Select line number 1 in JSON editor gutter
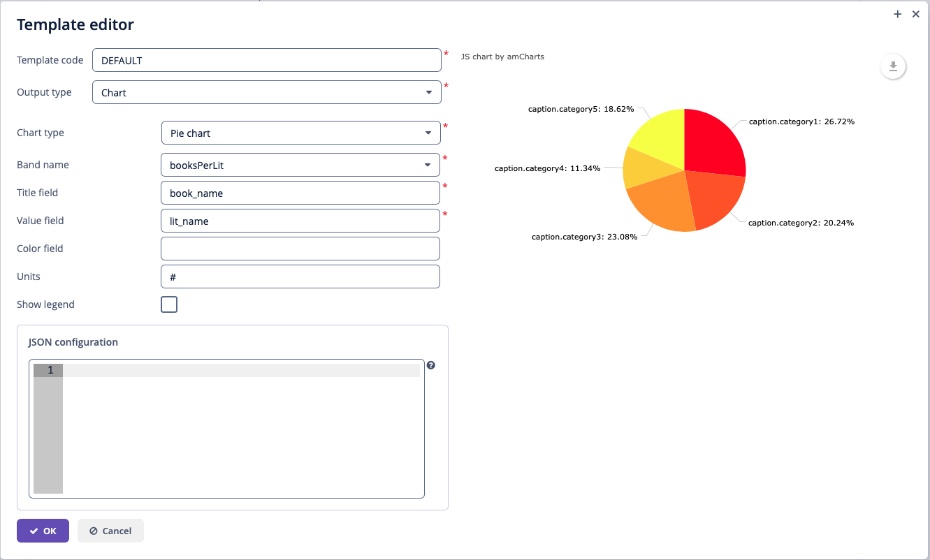930x560 pixels. click(x=48, y=370)
